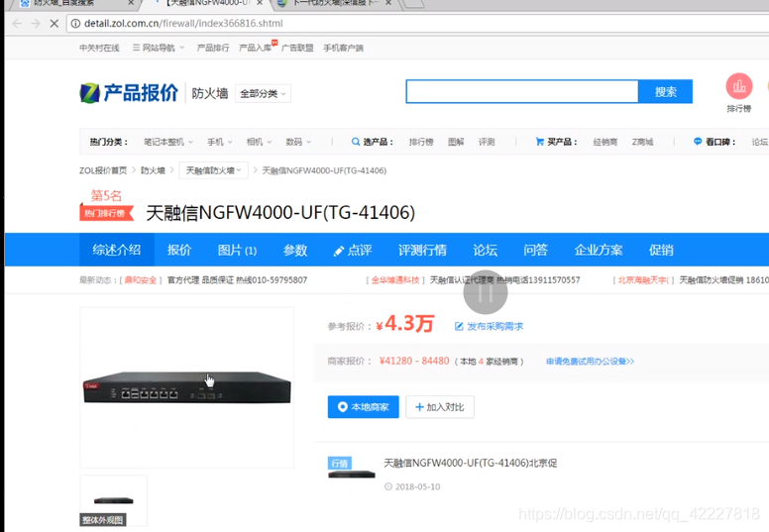Open 手机客户端 link

pos(343,48)
